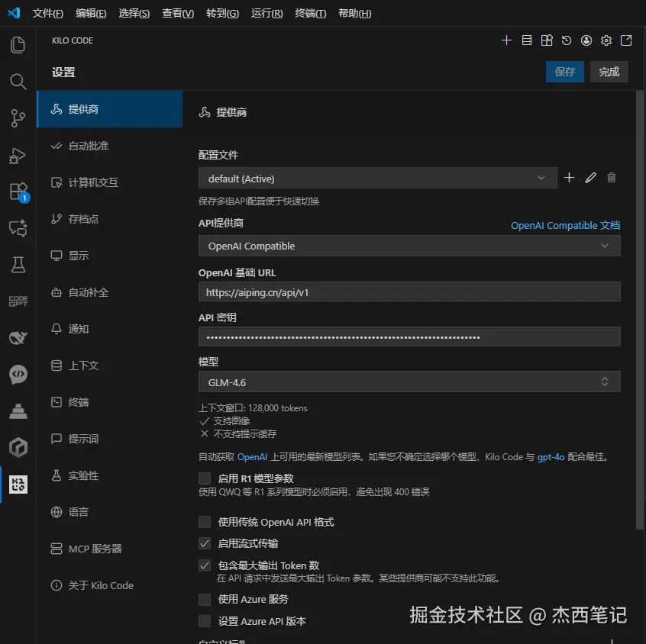The image size is (646, 644).
Task: Open the Search view in activity bar
Action: coord(18,82)
